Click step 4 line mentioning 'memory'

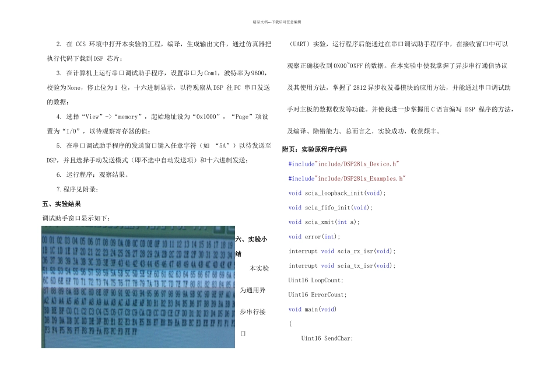pos(163,117)
